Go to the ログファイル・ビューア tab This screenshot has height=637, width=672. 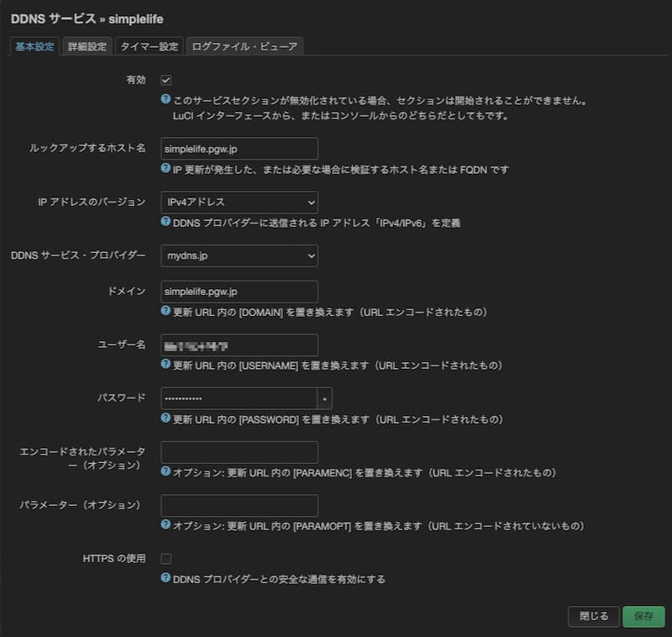(244, 46)
